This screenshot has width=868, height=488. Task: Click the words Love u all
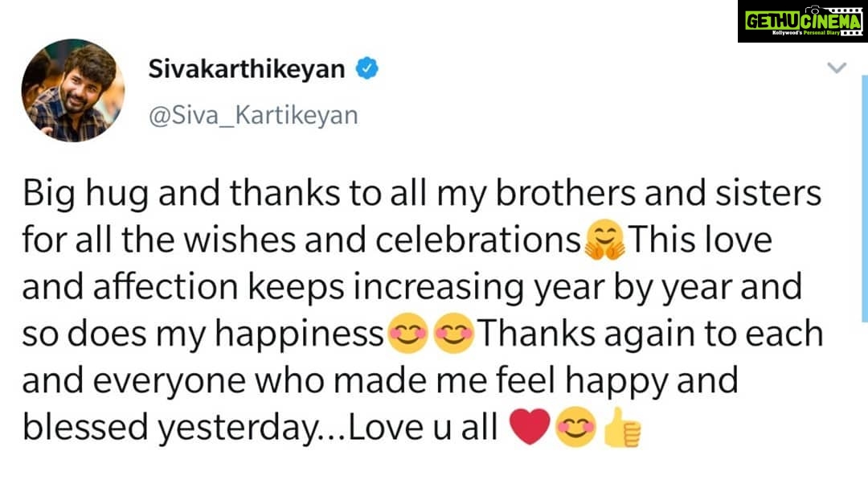(423, 428)
